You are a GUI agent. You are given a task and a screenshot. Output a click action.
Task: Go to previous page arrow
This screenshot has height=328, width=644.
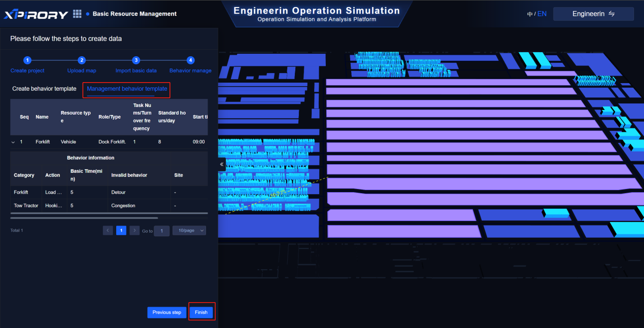pyautogui.click(x=108, y=231)
